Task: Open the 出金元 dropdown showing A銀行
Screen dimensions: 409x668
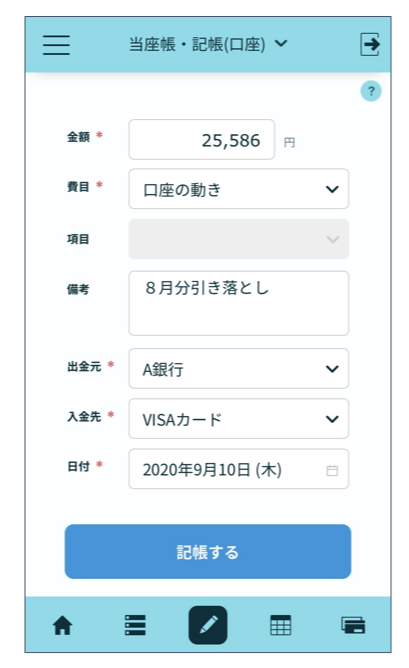Action: point(239,369)
